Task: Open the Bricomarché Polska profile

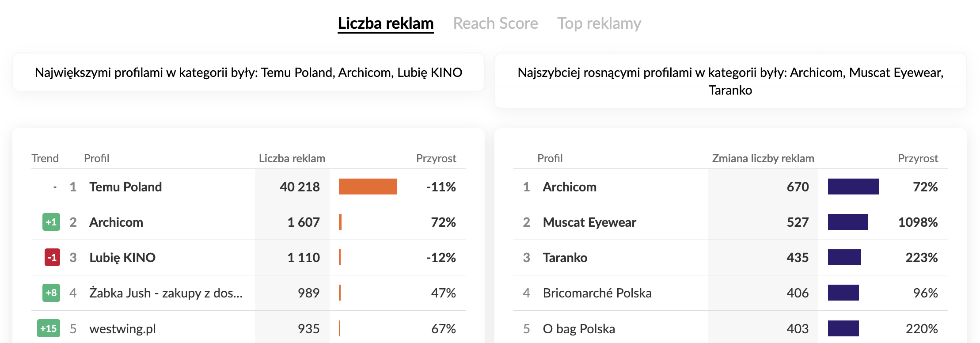Action: 597,293
